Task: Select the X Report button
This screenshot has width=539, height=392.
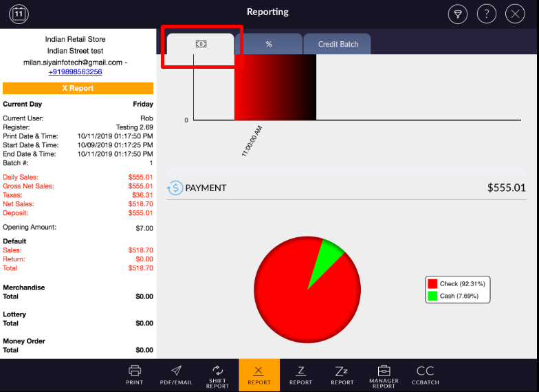Action: tap(259, 375)
